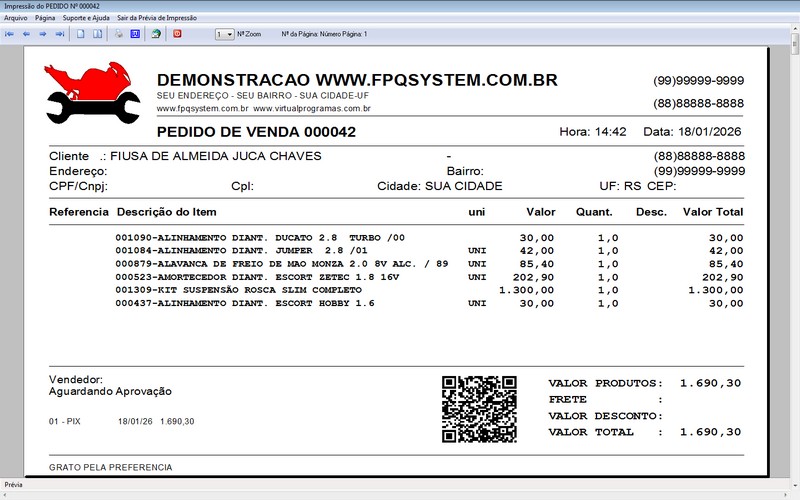Click the Prévia status bar label
Screen dimensions: 800x500
click(13, 485)
